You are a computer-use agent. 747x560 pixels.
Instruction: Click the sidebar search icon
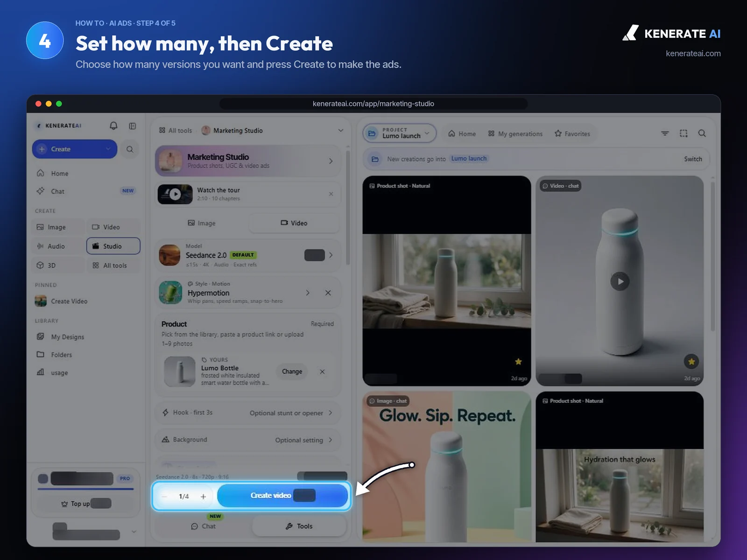tap(130, 149)
